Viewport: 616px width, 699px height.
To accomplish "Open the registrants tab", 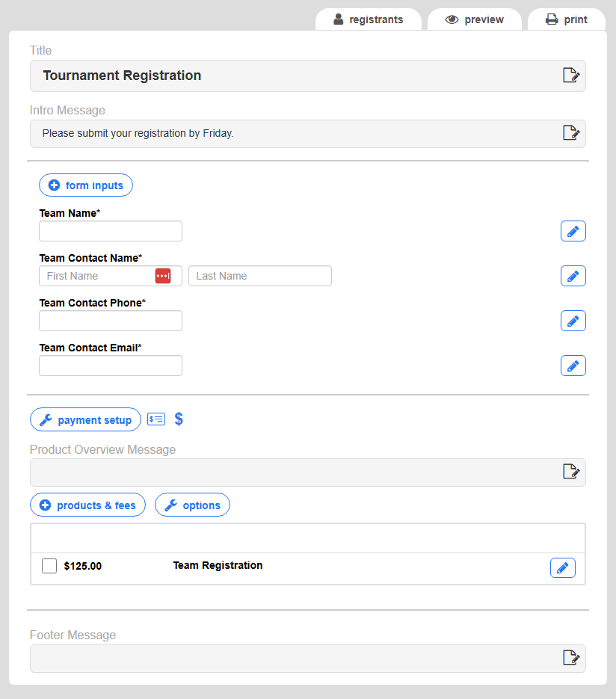I will pyautogui.click(x=368, y=19).
